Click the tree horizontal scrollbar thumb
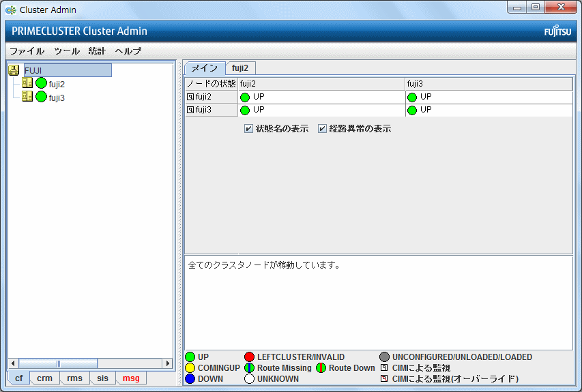This screenshot has width=582, height=392. tap(58, 363)
